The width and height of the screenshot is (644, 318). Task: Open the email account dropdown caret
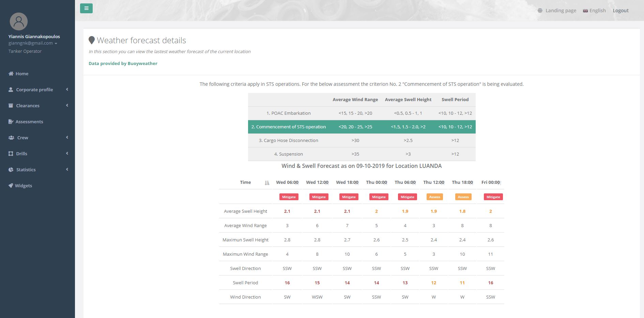56,44
